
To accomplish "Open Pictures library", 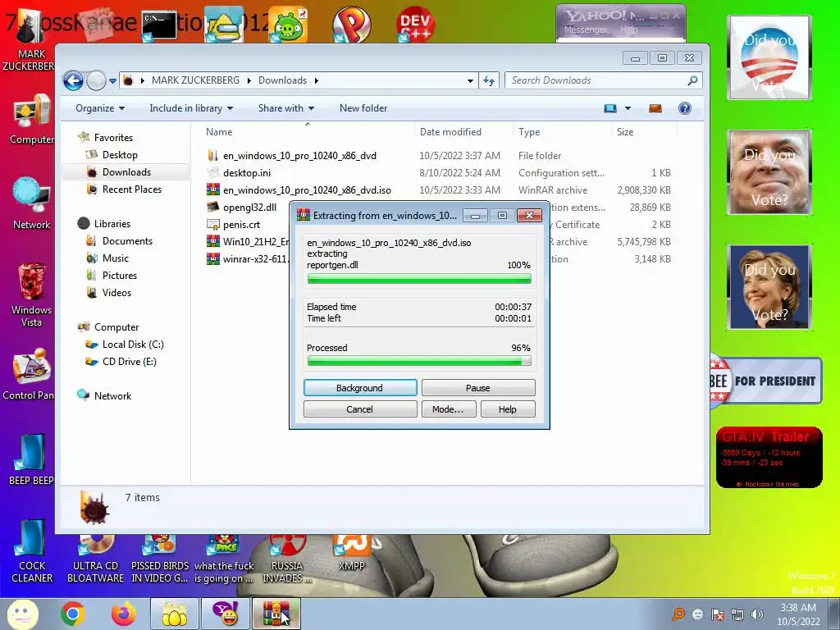I will pos(120,276).
